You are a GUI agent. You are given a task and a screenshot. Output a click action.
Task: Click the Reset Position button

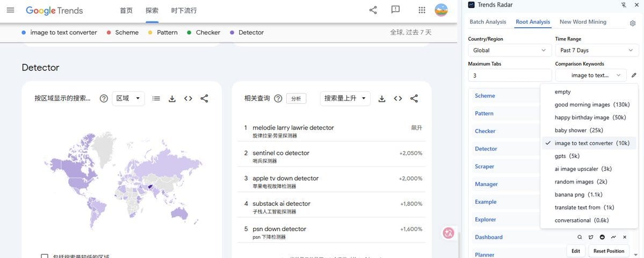pyautogui.click(x=609, y=250)
